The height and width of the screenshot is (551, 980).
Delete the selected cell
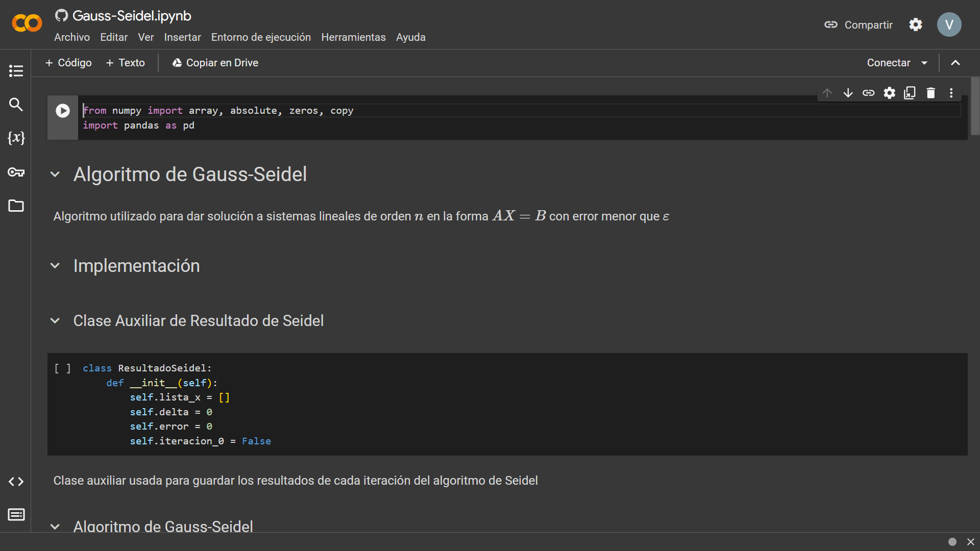point(930,93)
